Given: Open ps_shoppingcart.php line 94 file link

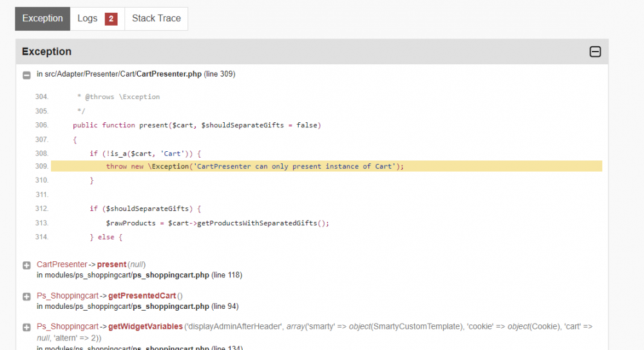Looking at the screenshot, I should 171,306.
